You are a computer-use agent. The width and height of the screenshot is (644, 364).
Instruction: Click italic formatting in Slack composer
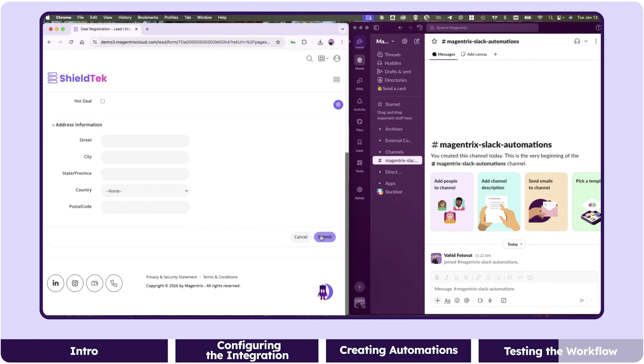(446, 278)
